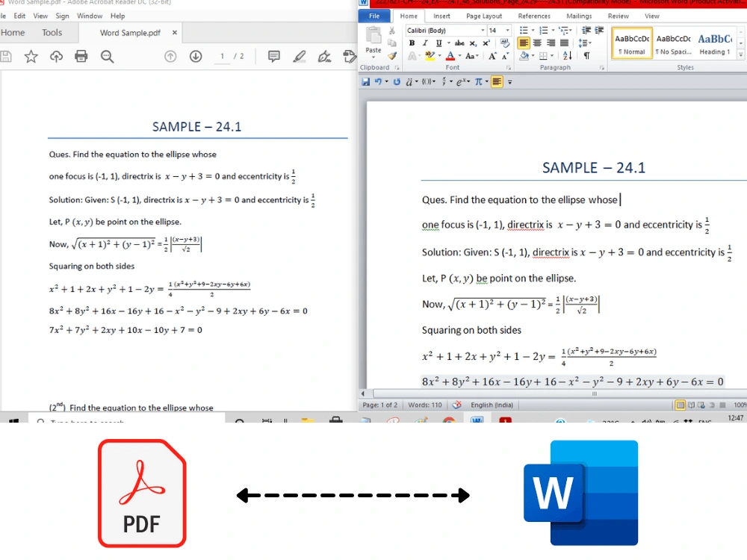Toggle Underline formatting in Word
Viewport: 747px width, 560px height.
[x=438, y=43]
